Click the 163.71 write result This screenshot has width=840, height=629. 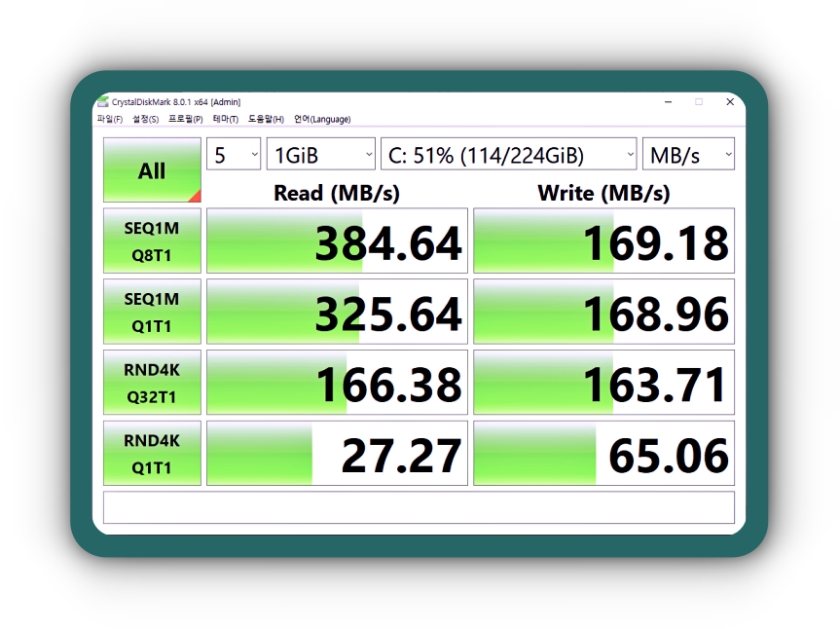click(603, 383)
